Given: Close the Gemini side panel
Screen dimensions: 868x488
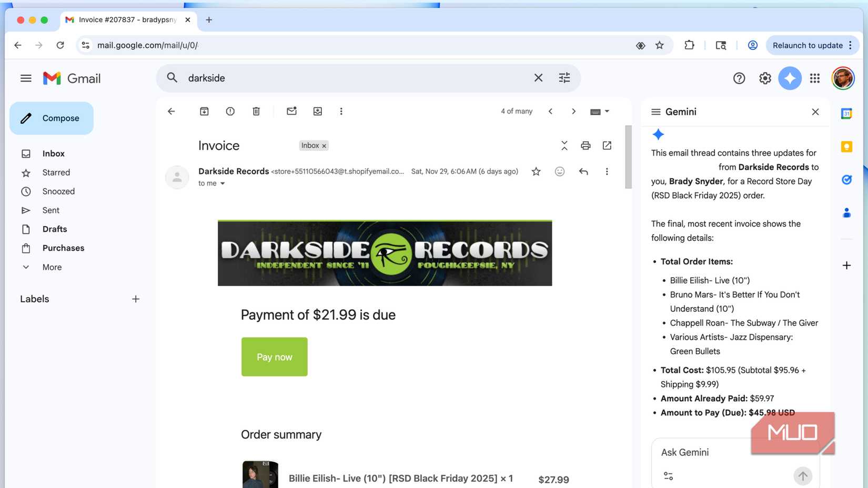Looking at the screenshot, I should coord(815,111).
